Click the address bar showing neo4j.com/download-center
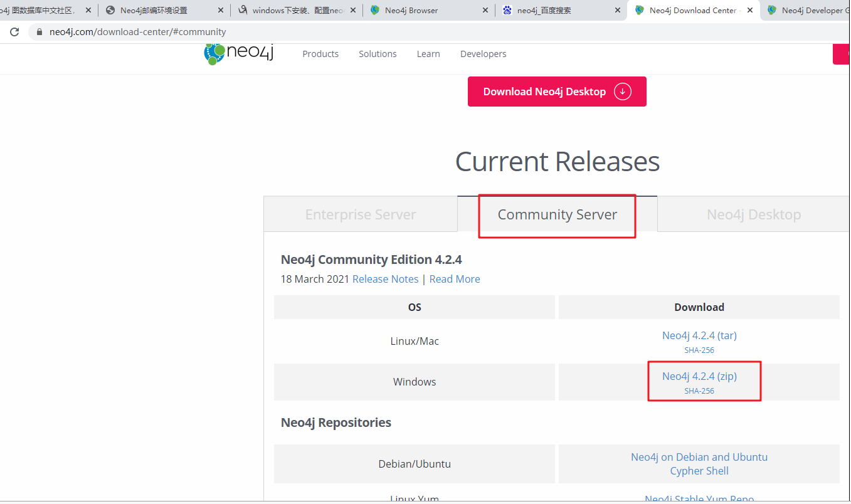This screenshot has width=851, height=504. 439,32
